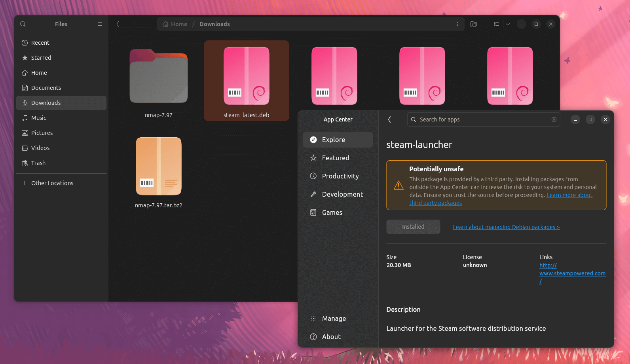
Task: Select Downloads in the Files sidebar
Action: pos(61,103)
